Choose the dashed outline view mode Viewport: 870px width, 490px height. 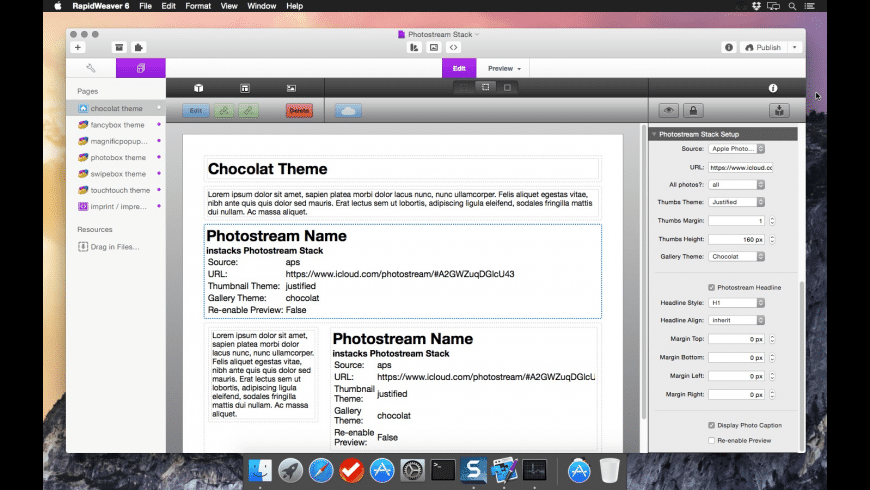coord(463,88)
